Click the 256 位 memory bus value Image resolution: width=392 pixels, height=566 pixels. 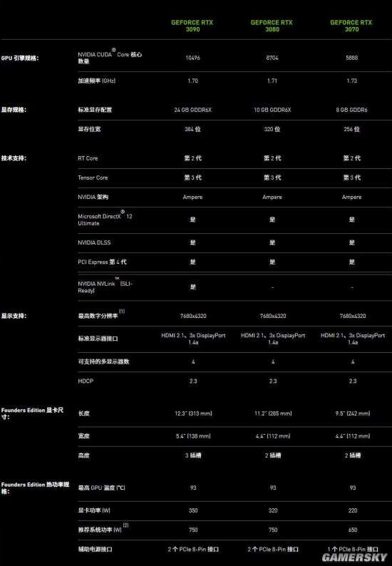click(351, 129)
